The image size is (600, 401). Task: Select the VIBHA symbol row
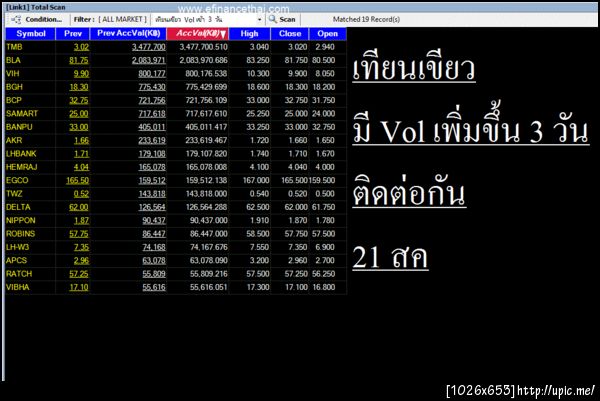[176, 287]
